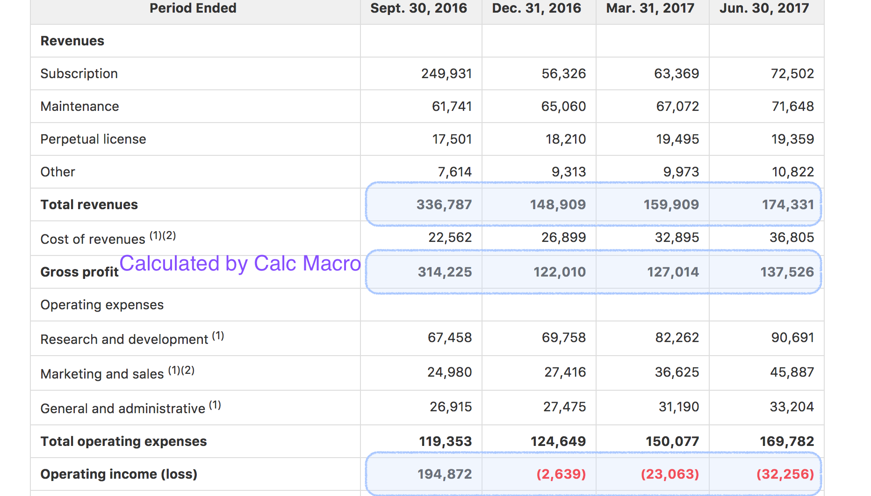
Task: Select the Total revenues cell 336,787
Action: pyautogui.click(x=444, y=205)
